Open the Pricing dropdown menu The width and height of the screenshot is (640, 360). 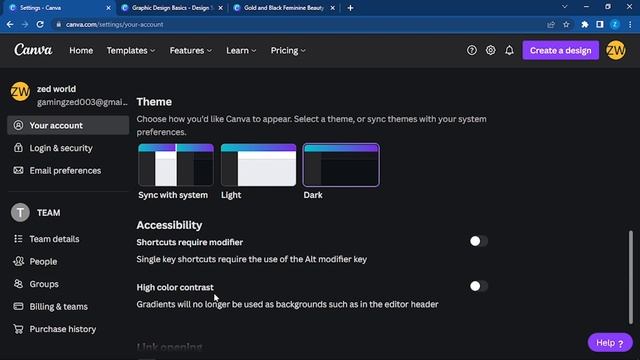click(288, 51)
